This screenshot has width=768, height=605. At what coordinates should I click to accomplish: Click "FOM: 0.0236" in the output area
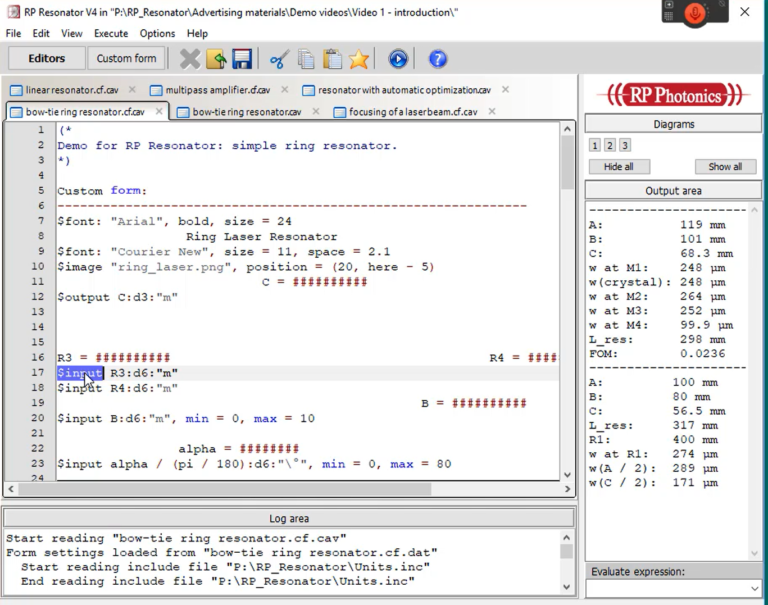tap(657, 354)
